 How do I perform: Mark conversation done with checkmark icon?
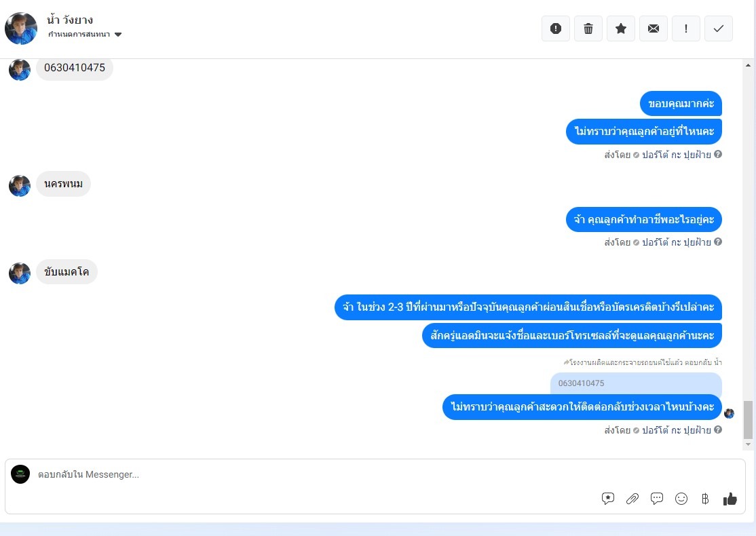[719, 28]
